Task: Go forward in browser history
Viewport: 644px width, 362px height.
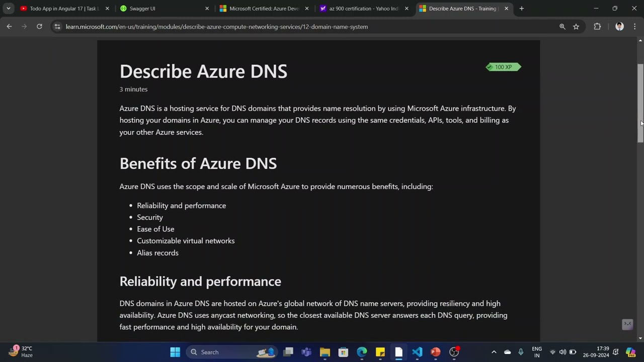Action: click(24, 27)
